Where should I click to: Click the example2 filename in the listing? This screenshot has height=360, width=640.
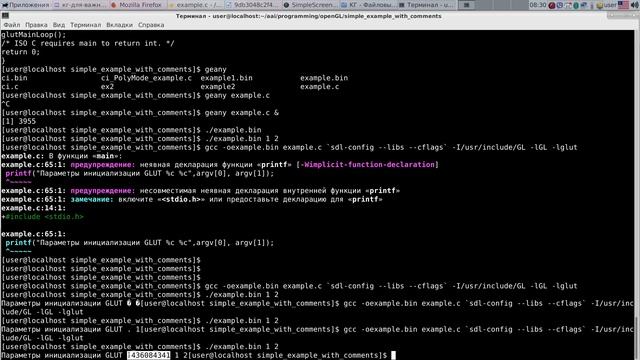click(218, 87)
